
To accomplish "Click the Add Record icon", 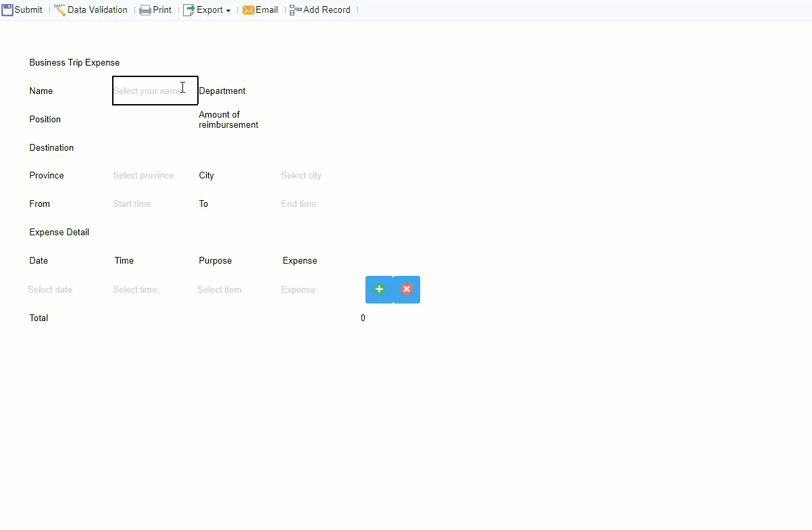I will (x=295, y=10).
